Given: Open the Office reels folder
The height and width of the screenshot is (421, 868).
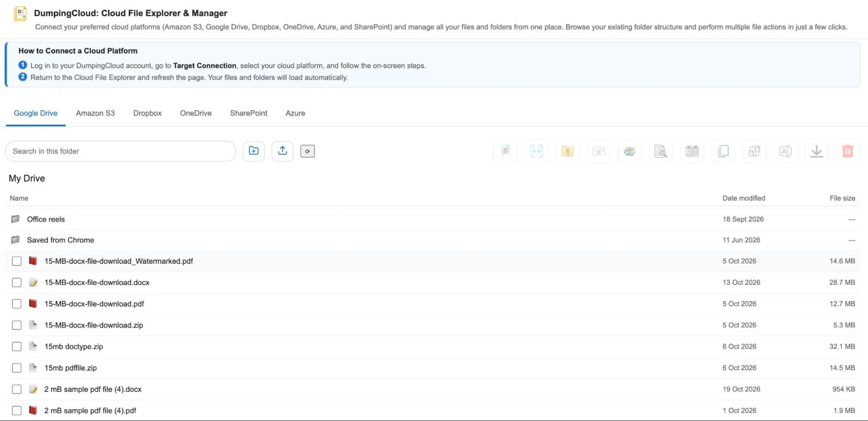Looking at the screenshot, I should tap(46, 219).
